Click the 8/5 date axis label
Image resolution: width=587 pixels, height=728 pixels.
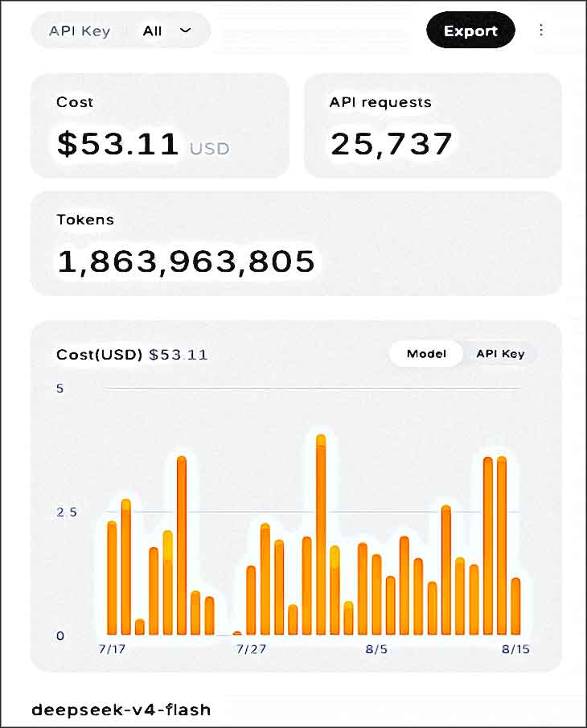(376, 648)
